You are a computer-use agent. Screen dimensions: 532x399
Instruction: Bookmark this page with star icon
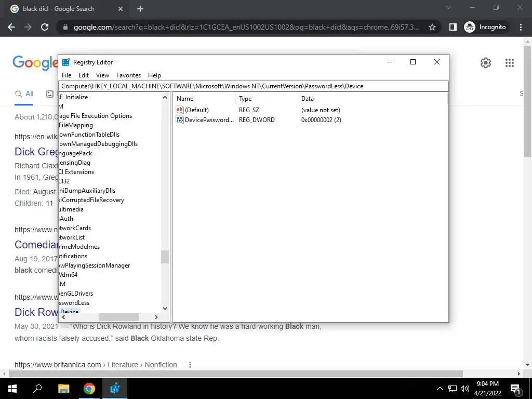click(x=432, y=27)
